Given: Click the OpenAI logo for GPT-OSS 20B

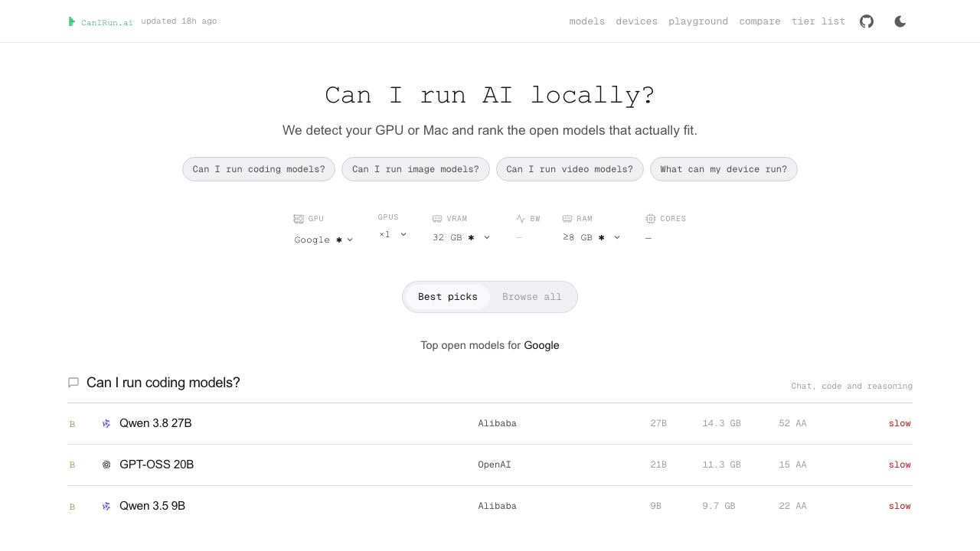Looking at the screenshot, I should [x=106, y=465].
